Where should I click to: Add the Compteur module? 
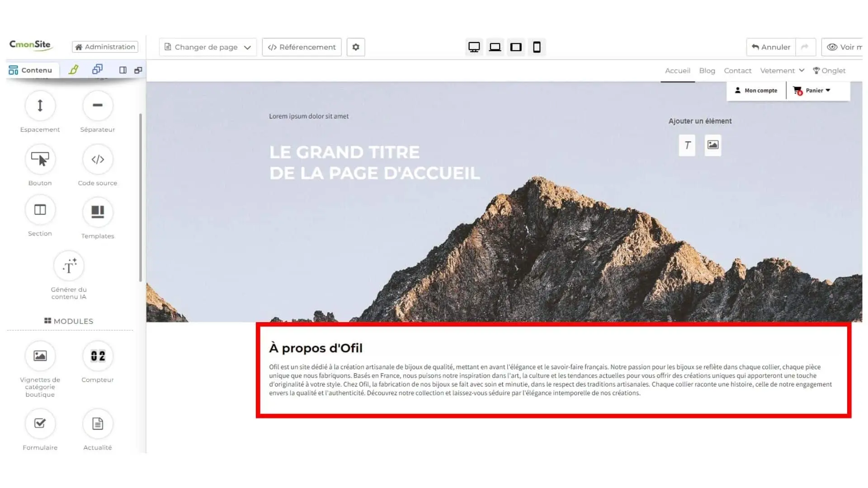click(98, 356)
